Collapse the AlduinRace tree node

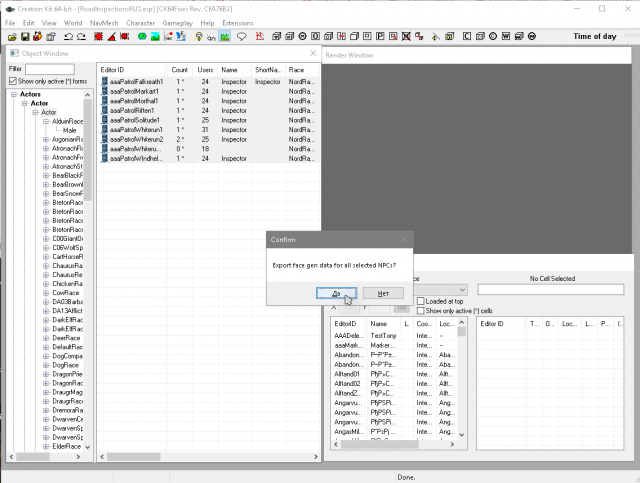[x=46, y=121]
